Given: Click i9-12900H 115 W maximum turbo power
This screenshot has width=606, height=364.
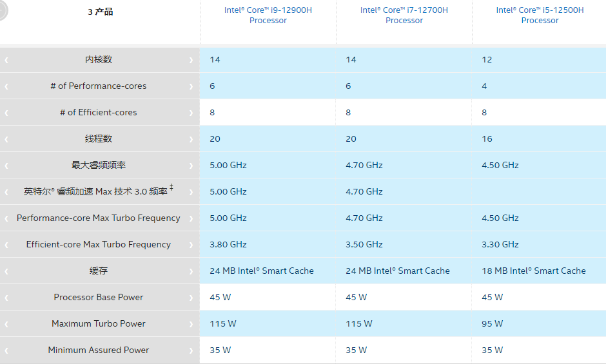Looking at the screenshot, I should (x=223, y=323).
